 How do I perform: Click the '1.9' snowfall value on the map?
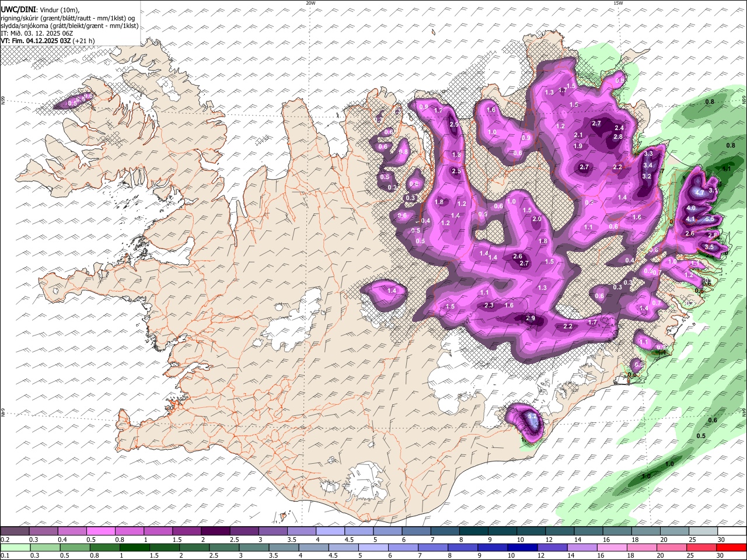pos(578,146)
